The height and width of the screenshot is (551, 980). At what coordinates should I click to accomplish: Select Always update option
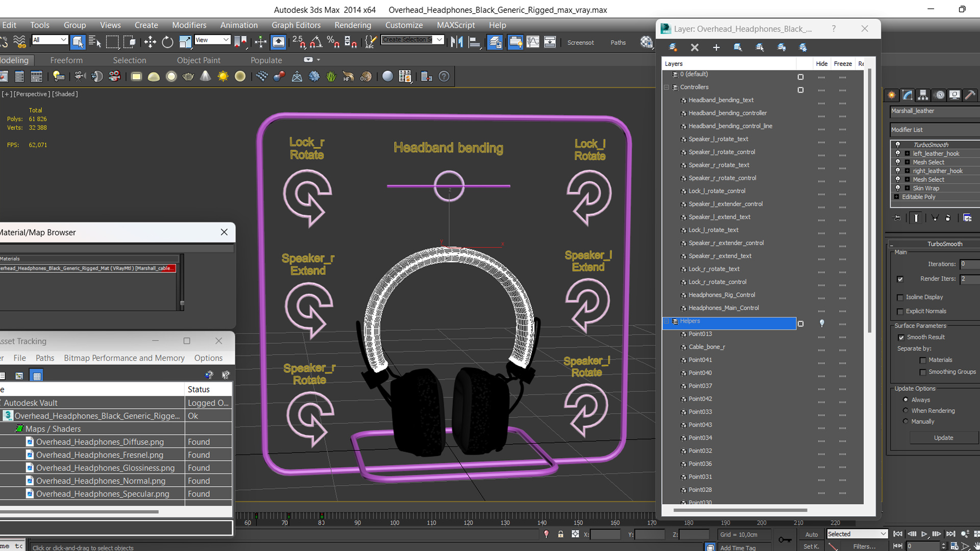(905, 399)
